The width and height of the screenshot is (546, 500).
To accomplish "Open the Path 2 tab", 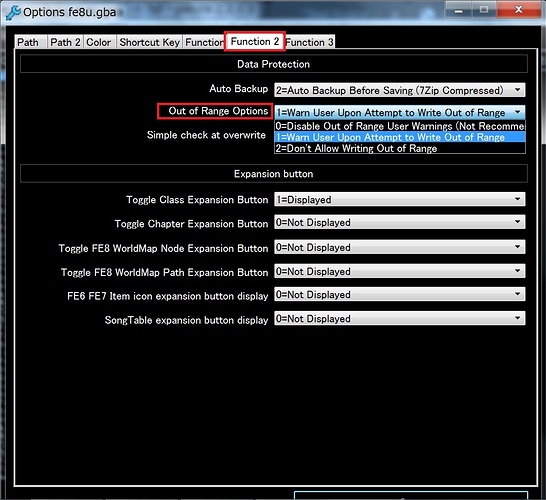I will coord(65,42).
